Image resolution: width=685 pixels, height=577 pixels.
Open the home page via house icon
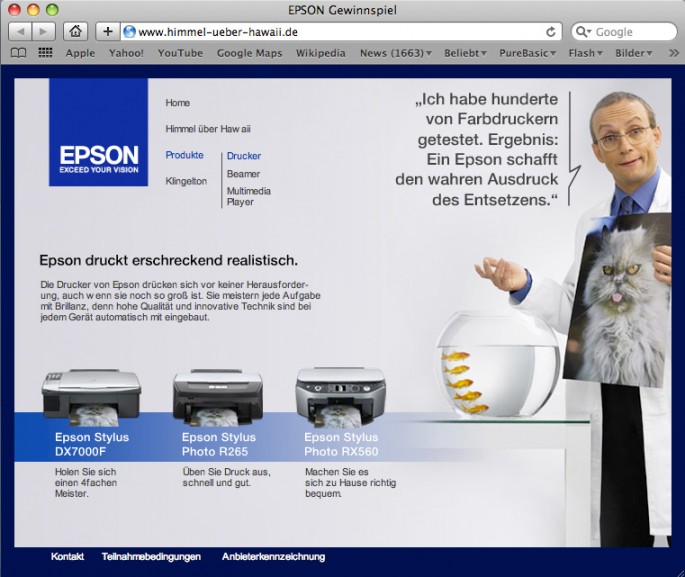point(76,31)
